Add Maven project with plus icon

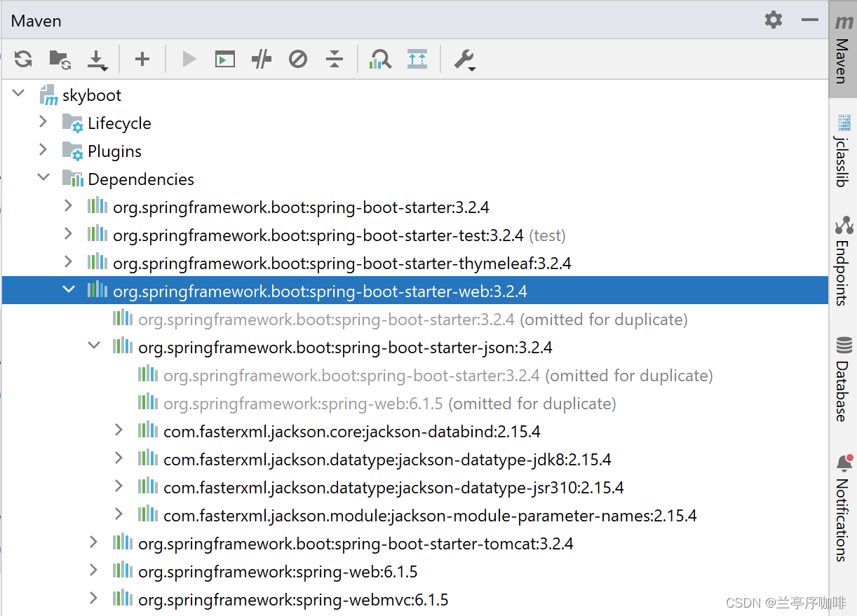[142, 59]
